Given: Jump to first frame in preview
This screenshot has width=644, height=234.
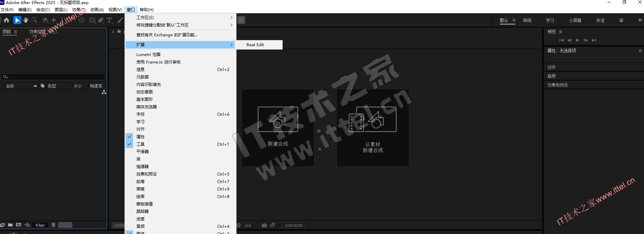Looking at the screenshot, I should (561, 40).
